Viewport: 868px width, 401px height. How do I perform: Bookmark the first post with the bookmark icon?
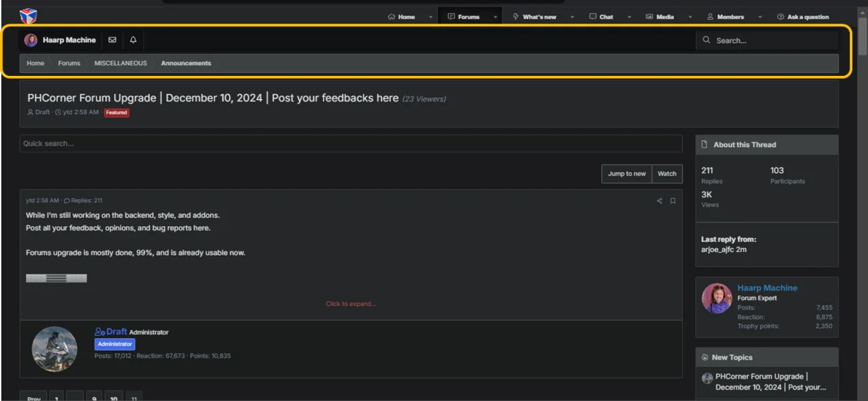[x=673, y=200]
